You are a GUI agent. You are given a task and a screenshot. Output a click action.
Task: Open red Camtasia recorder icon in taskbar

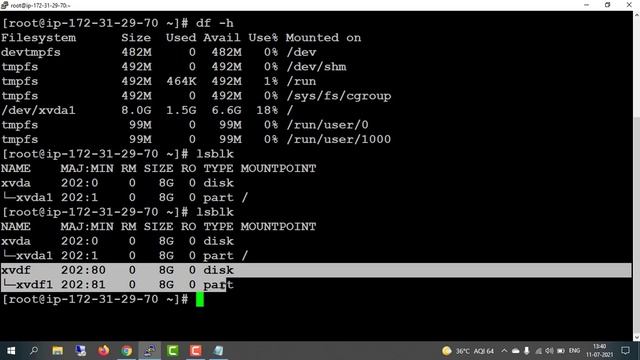coord(196,351)
